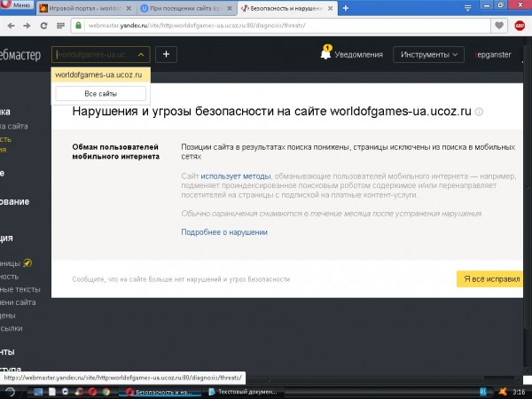Open 'ени сайта' sidebar item
The width and height of the screenshot is (532, 399).
pyautogui.click(x=18, y=302)
